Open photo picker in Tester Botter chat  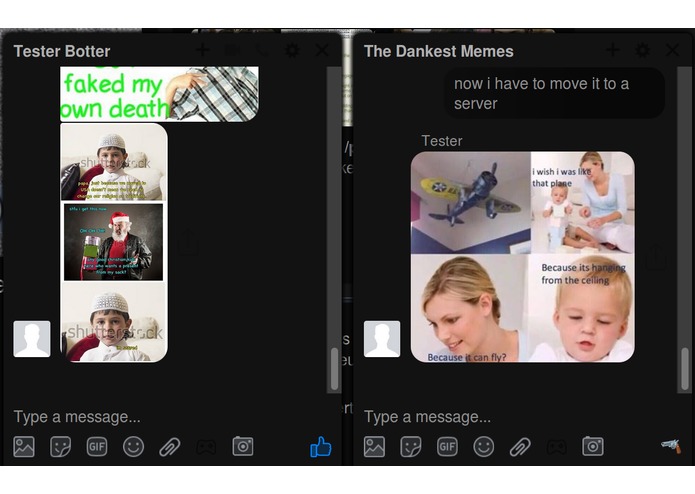tap(24, 447)
